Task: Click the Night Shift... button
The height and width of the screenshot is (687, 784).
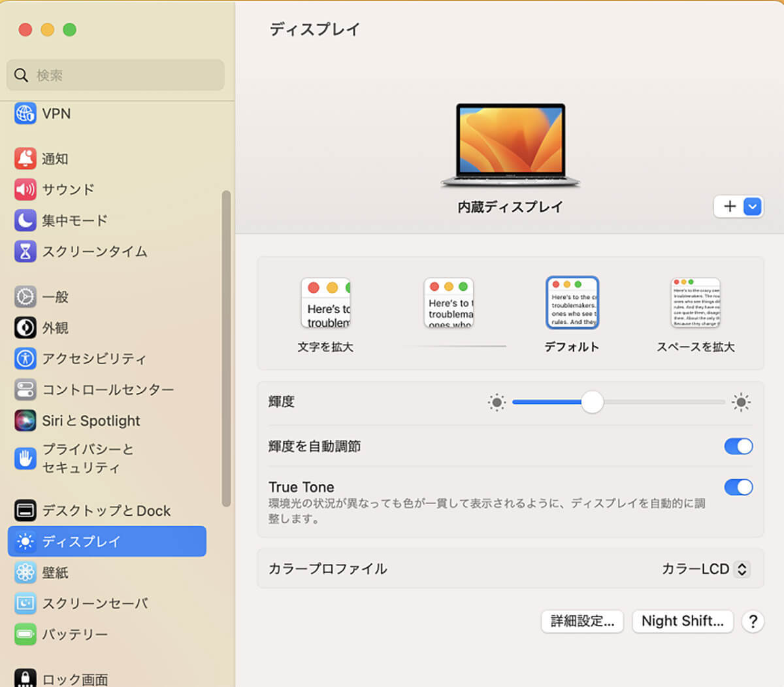Action: coord(682,621)
